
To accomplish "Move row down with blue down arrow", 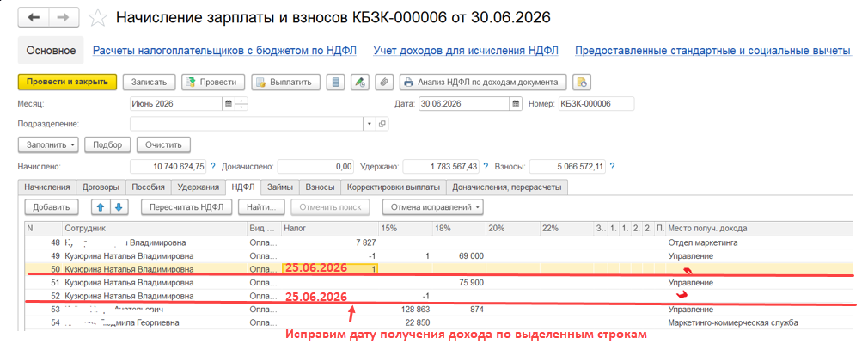I will (119, 207).
